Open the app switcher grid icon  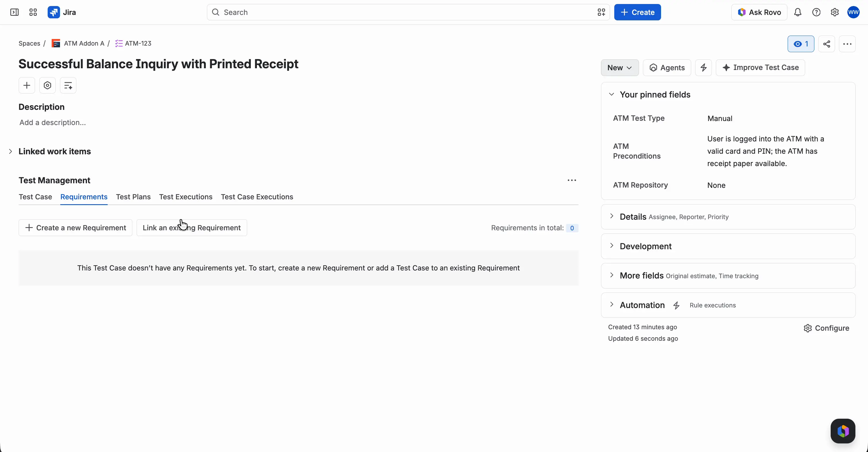33,12
